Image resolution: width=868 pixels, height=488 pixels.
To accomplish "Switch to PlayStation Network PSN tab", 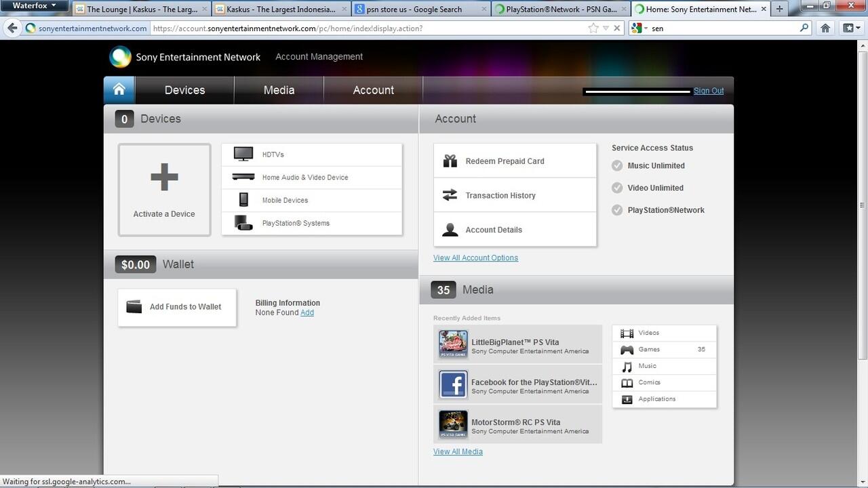I will (560, 9).
